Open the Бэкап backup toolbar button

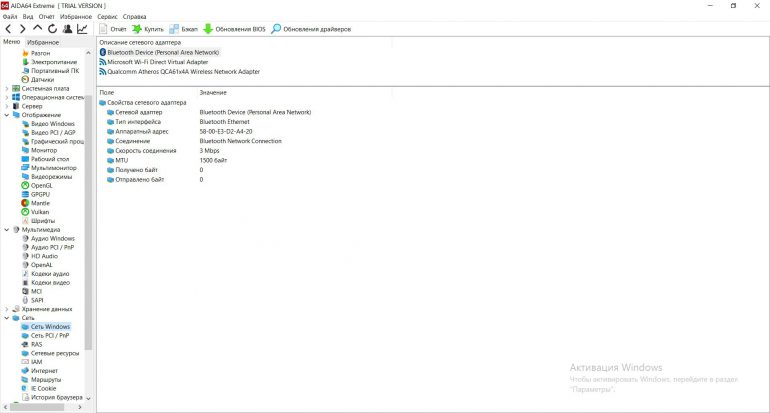183,29
